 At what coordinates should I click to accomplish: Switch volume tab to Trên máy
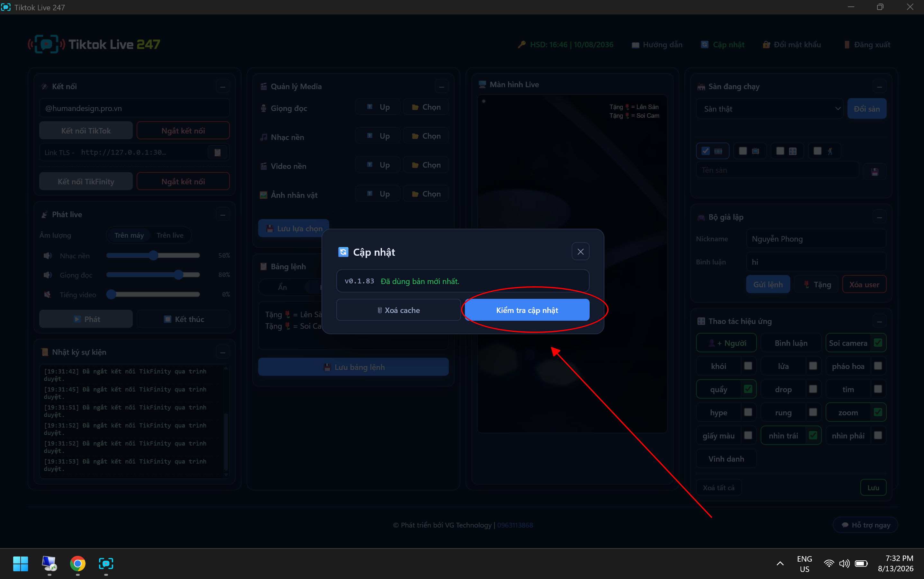[129, 235]
